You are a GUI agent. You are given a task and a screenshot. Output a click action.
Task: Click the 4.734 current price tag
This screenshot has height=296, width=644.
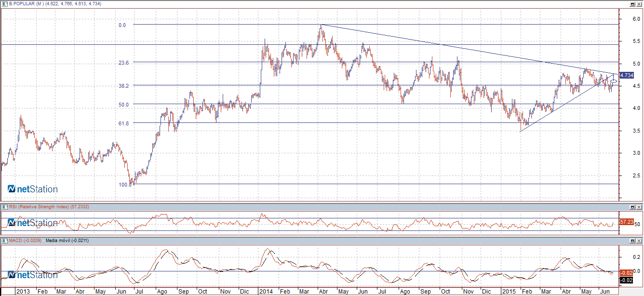pyautogui.click(x=626, y=75)
